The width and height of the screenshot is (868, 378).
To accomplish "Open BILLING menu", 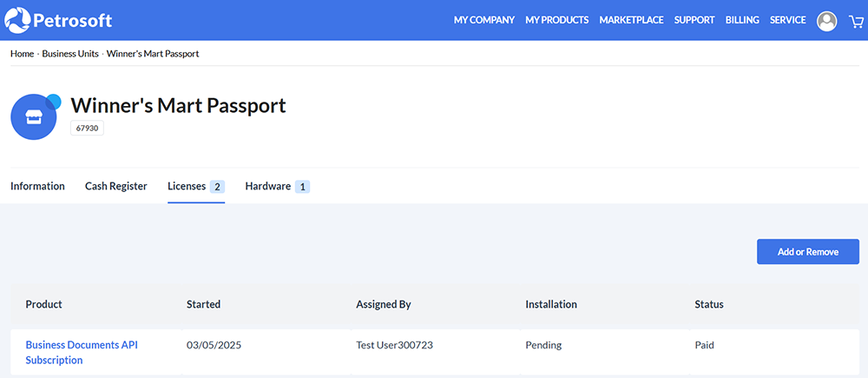I will [742, 20].
